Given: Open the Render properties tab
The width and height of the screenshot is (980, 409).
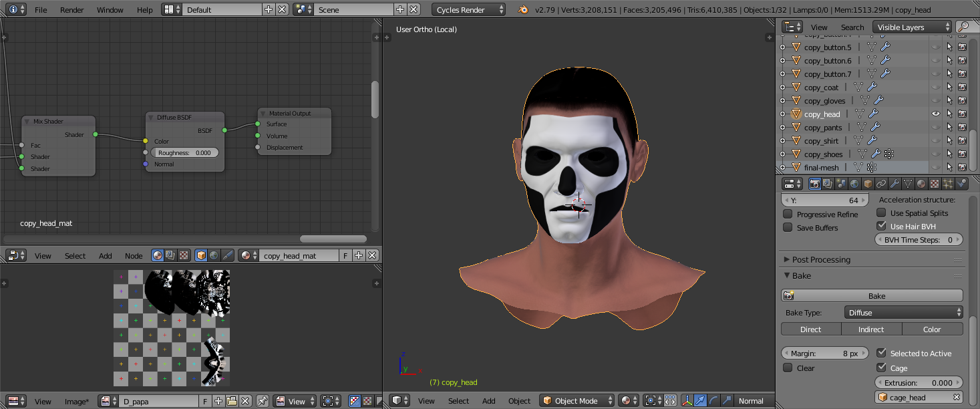Looking at the screenshot, I should click(x=815, y=183).
